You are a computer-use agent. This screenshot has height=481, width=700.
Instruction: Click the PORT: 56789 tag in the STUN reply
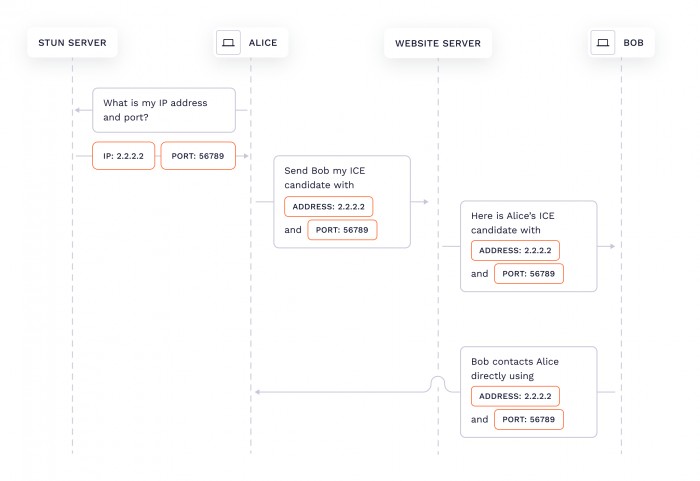[x=198, y=157]
